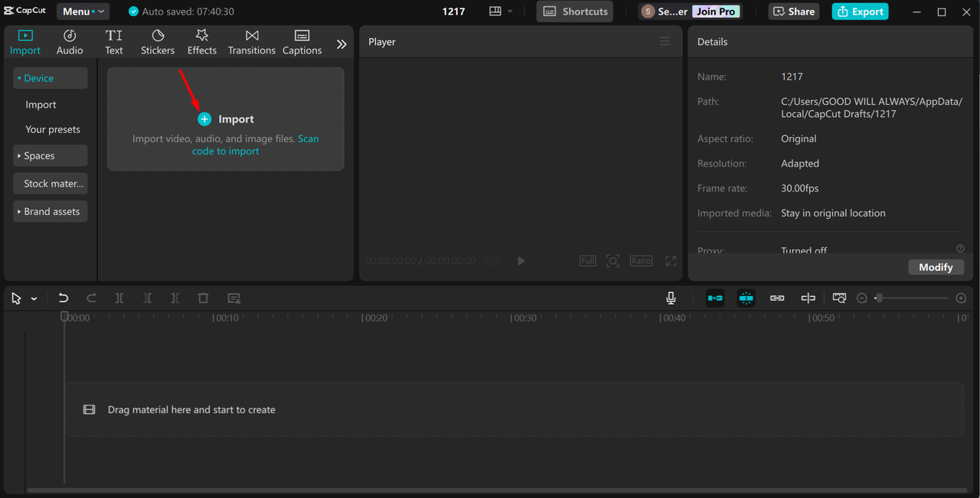The image size is (980, 498).
Task: Open the Menu dropdown
Action: pyautogui.click(x=83, y=11)
